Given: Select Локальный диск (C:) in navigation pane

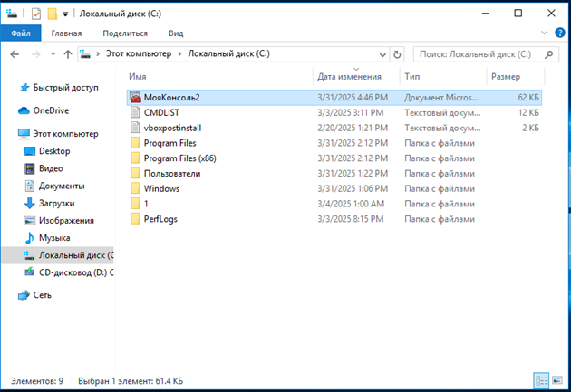Looking at the screenshot, I should 58,255.
